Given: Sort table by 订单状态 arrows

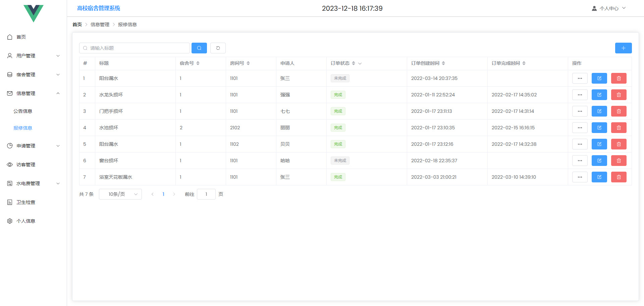Looking at the screenshot, I should pyautogui.click(x=354, y=63).
